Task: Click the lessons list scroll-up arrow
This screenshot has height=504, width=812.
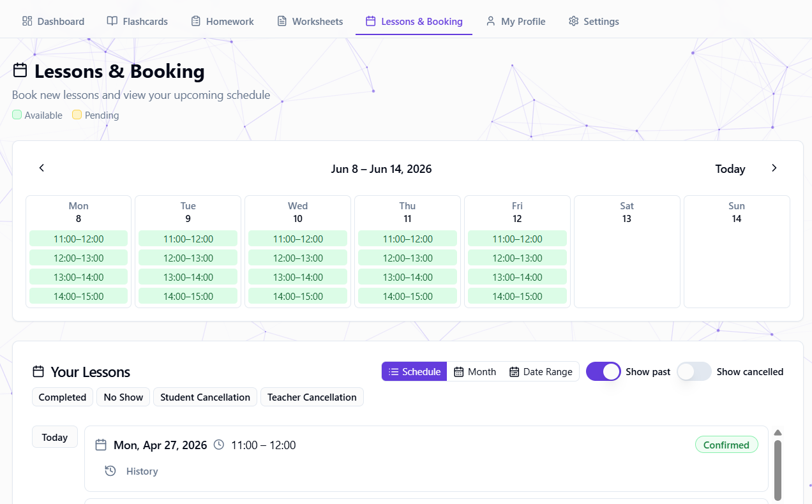Action: click(x=778, y=432)
